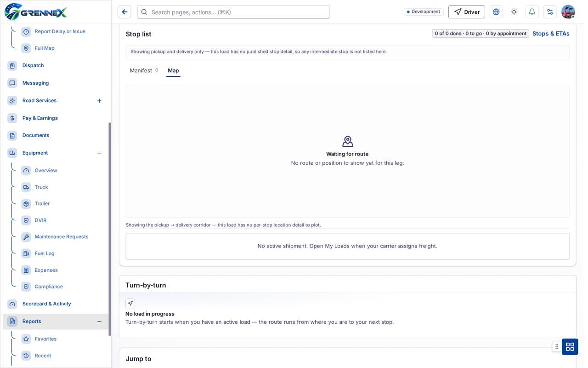588x368 pixels.
Task: Open Stops & ETAs link
Action: tap(551, 34)
